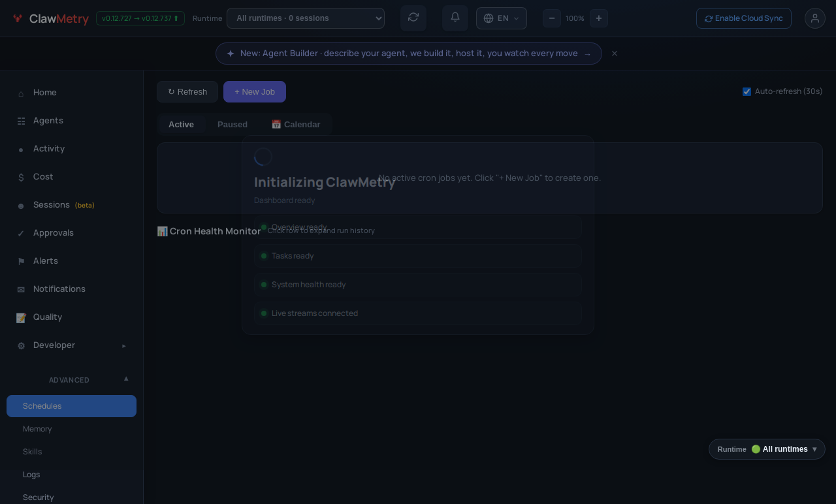836x504 pixels.
Task: Decrease zoom with the minus button
Action: point(552,18)
